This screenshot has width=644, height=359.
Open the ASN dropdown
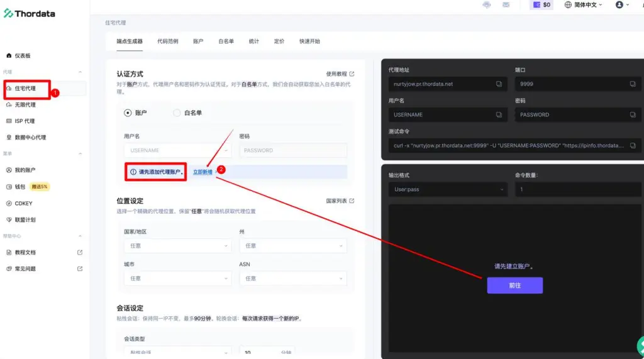click(x=293, y=279)
